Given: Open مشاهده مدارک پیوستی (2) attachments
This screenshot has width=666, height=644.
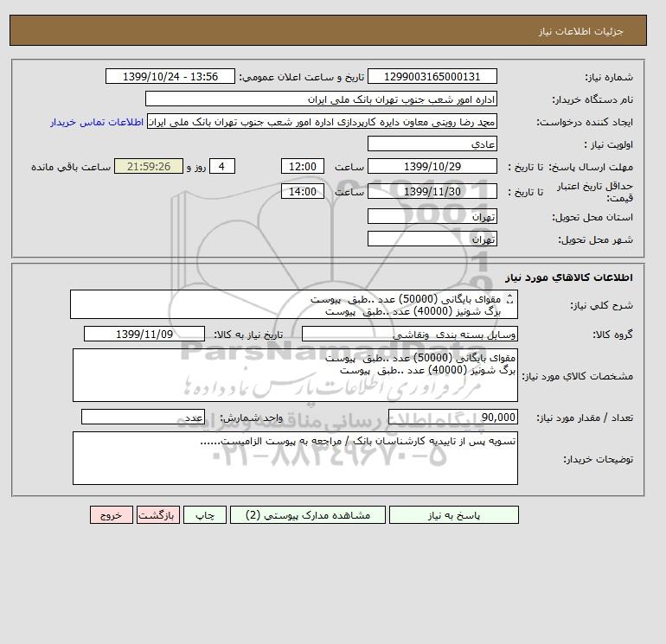Looking at the screenshot, I should click(x=308, y=515).
